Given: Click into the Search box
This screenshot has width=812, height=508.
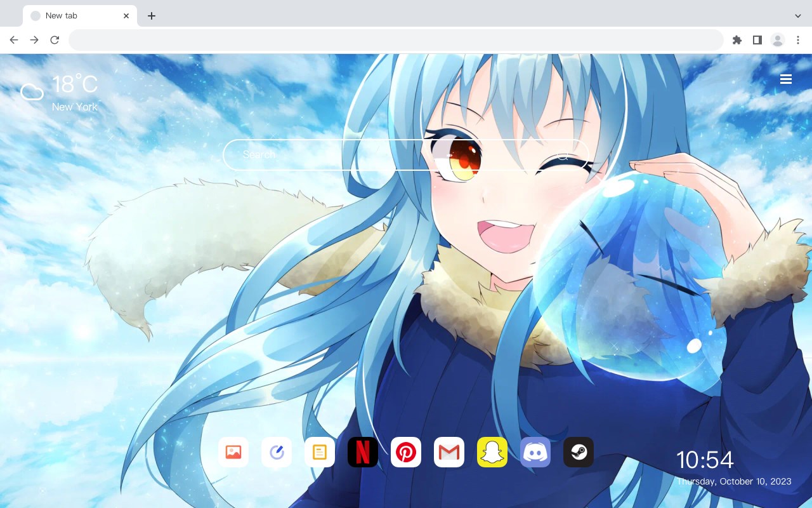Looking at the screenshot, I should [406, 155].
